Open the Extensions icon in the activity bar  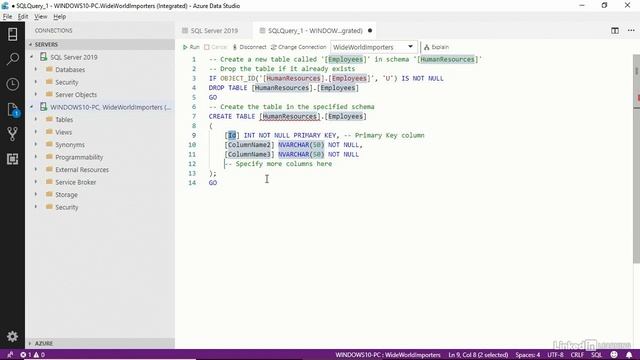(x=12, y=159)
